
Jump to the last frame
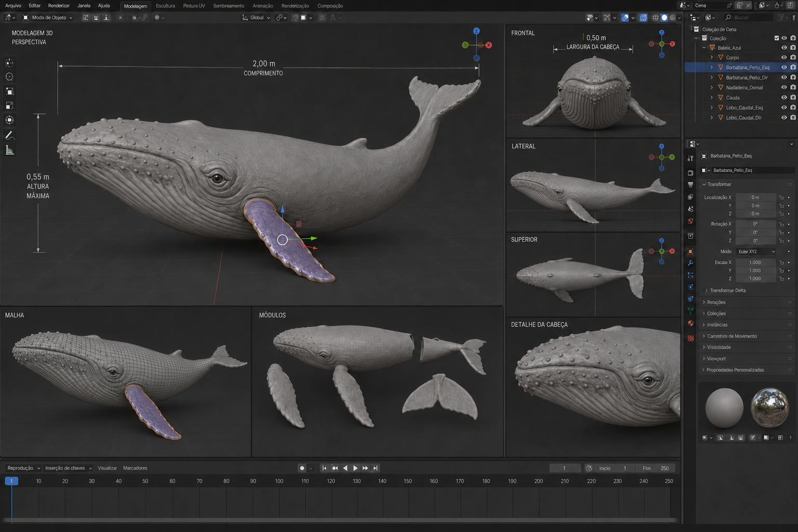376,468
